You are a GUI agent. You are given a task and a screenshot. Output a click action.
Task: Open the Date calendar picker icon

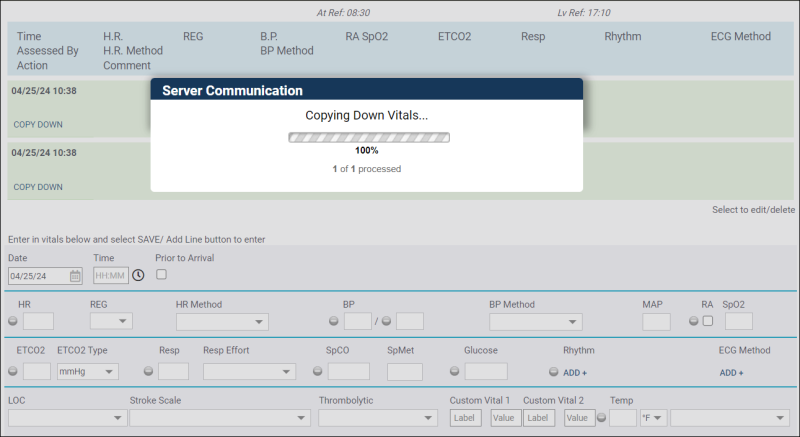pyautogui.click(x=75, y=276)
